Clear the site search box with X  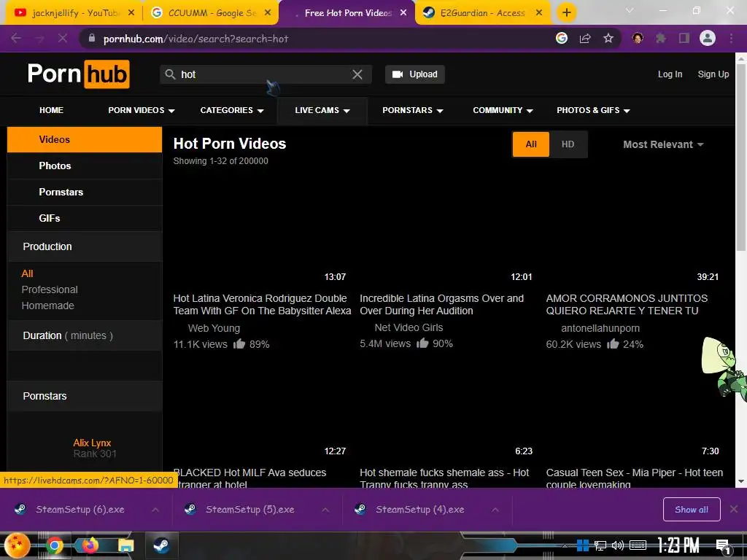(357, 74)
